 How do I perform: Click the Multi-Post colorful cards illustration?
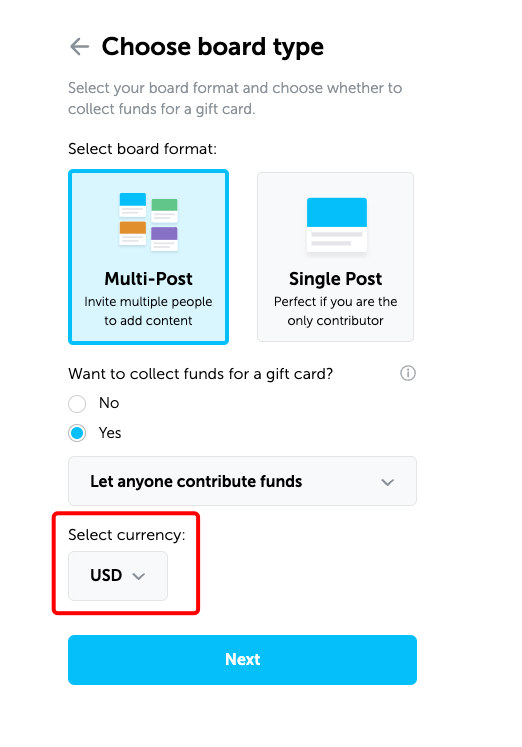(148, 222)
